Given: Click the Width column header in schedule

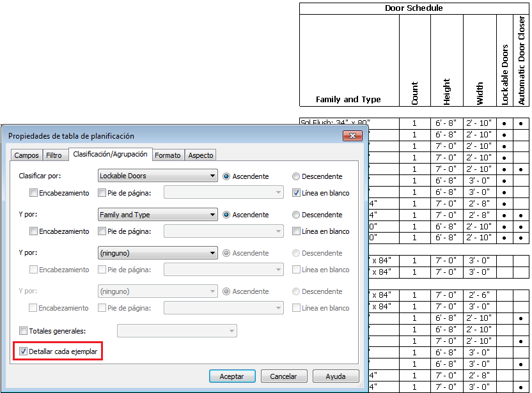Looking at the screenshot, I should (480, 60).
